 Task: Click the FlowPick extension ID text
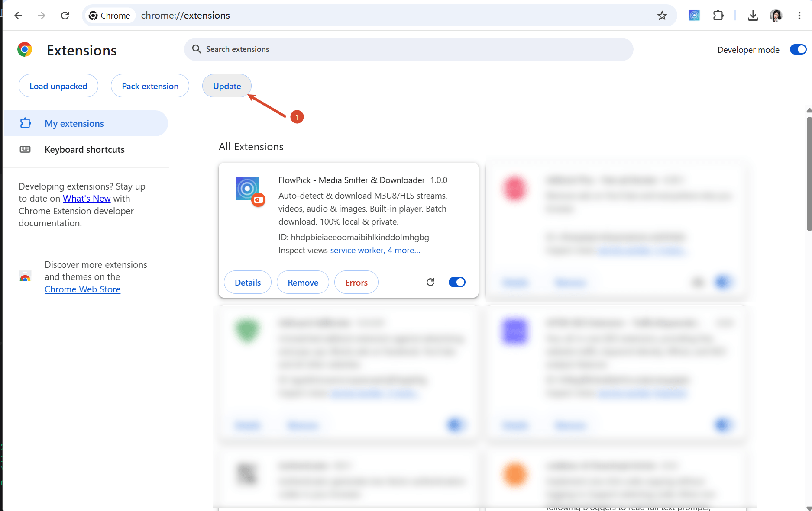[354, 237]
